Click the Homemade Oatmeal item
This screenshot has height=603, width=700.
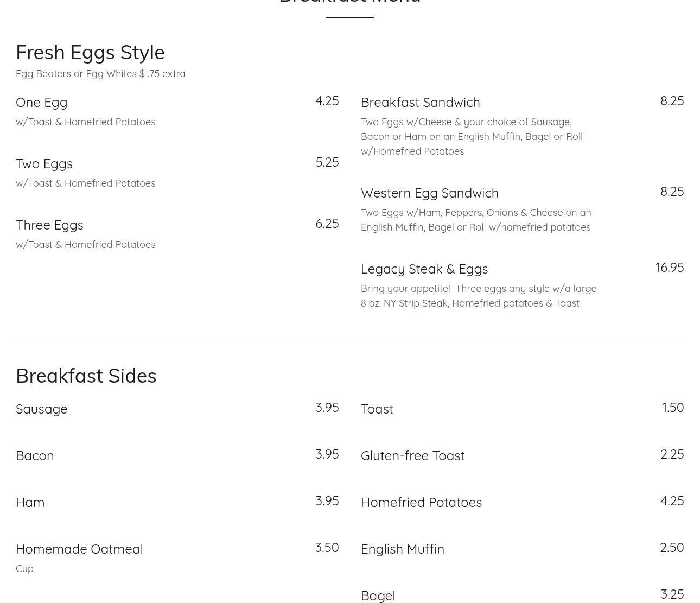79,549
